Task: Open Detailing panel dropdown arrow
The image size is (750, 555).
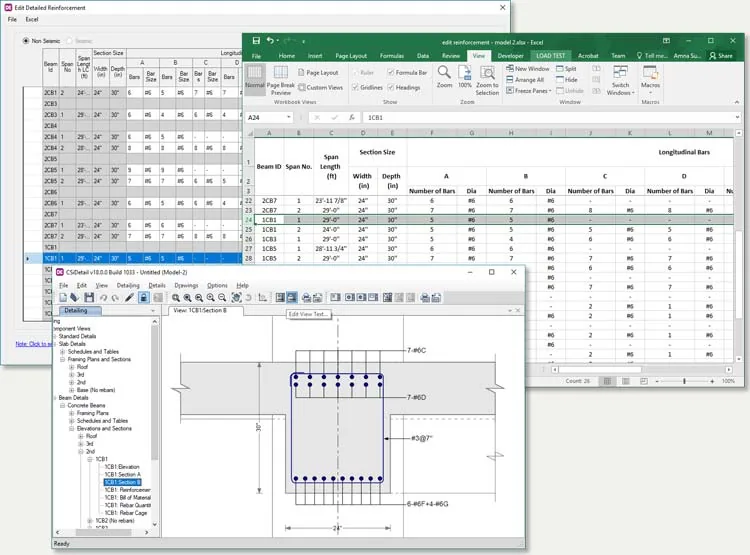Action: pos(153,311)
